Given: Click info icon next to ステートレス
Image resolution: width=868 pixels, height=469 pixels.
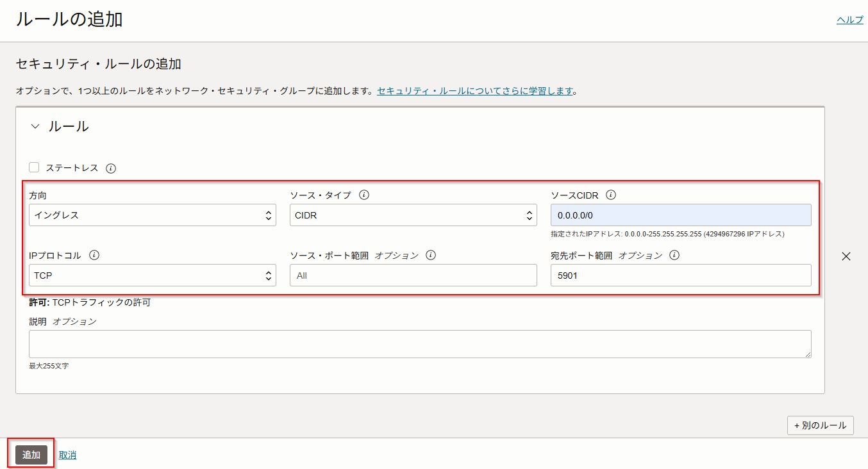Looking at the screenshot, I should (x=111, y=168).
